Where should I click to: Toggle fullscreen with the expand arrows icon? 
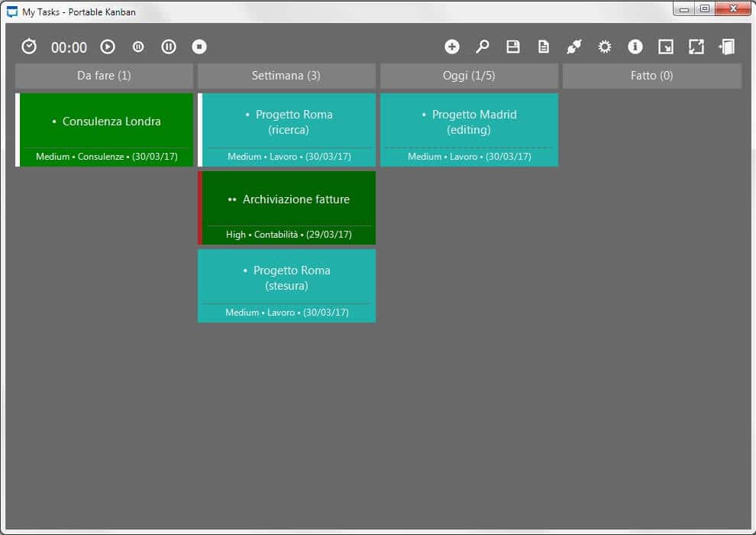point(696,47)
